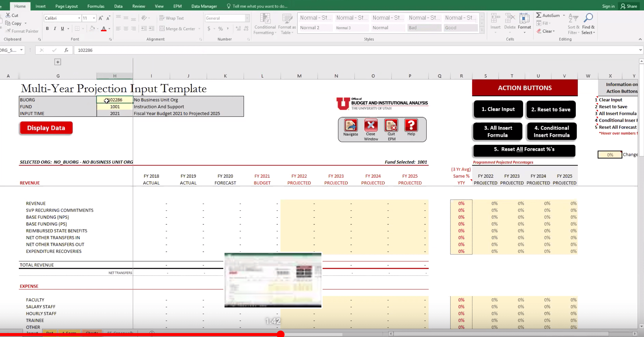Open Format as Table gallery

(287, 24)
